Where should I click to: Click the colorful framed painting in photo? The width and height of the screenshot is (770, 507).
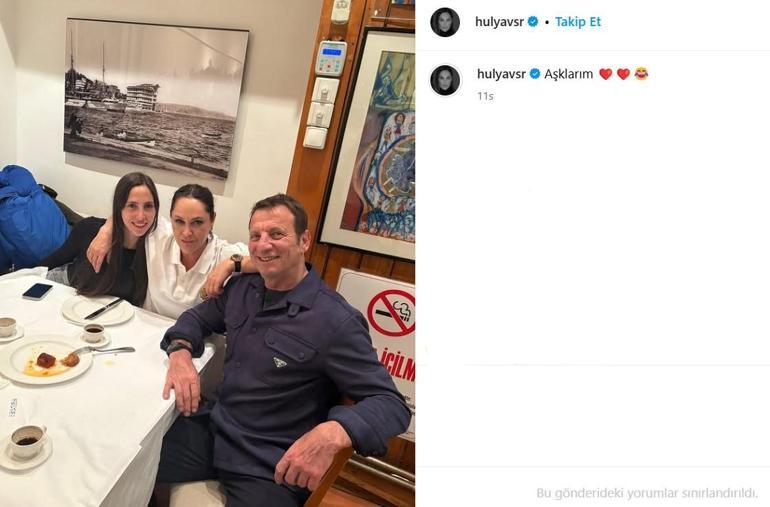coord(373,144)
